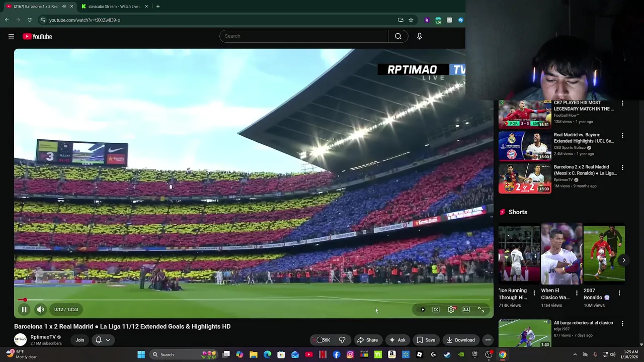Open the Windows Start menu
This screenshot has width=644, height=362.
141,354
